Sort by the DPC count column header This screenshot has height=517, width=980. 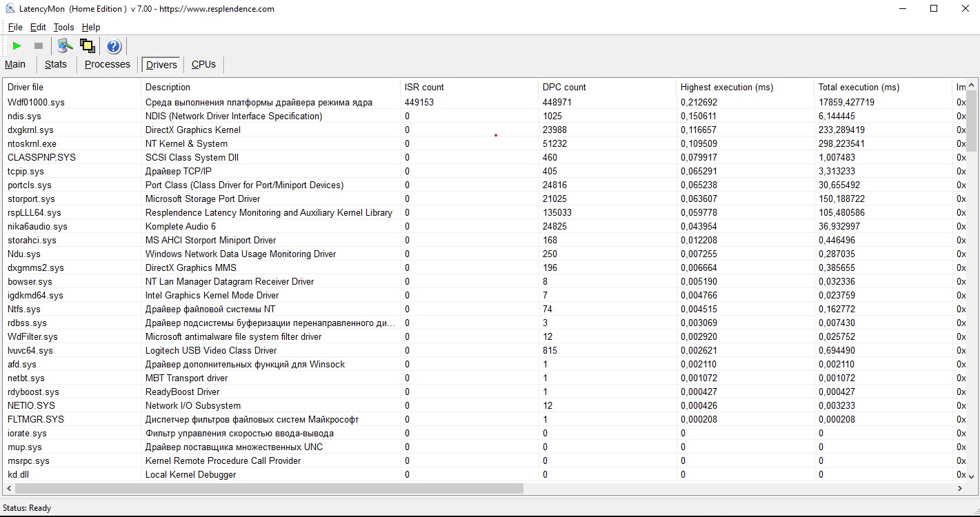click(x=607, y=88)
